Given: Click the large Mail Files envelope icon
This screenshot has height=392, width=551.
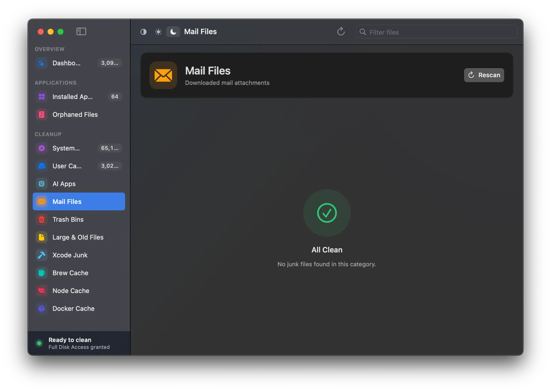Looking at the screenshot, I should (163, 75).
